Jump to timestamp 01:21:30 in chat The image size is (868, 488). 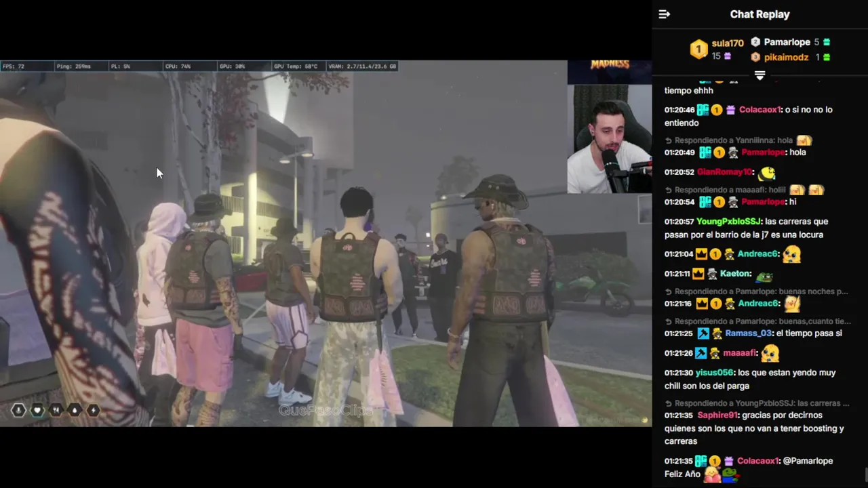[679, 373]
